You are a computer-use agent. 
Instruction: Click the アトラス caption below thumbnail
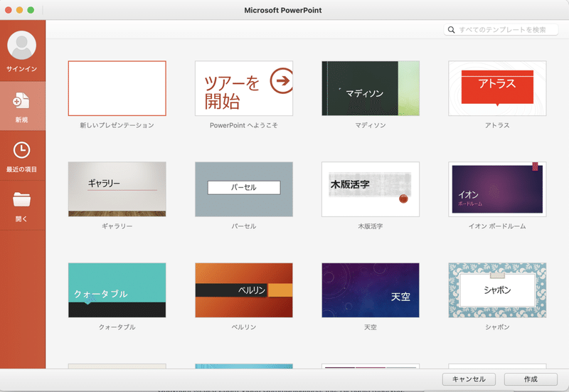[x=497, y=125]
